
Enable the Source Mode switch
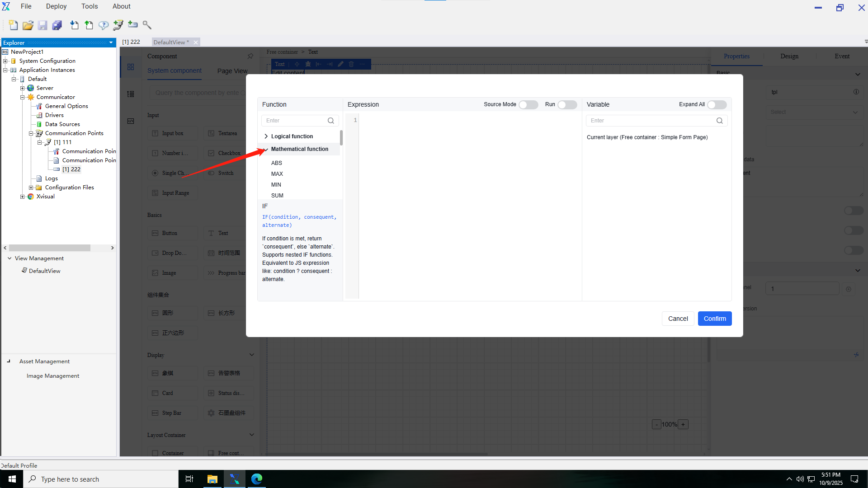[x=528, y=104]
